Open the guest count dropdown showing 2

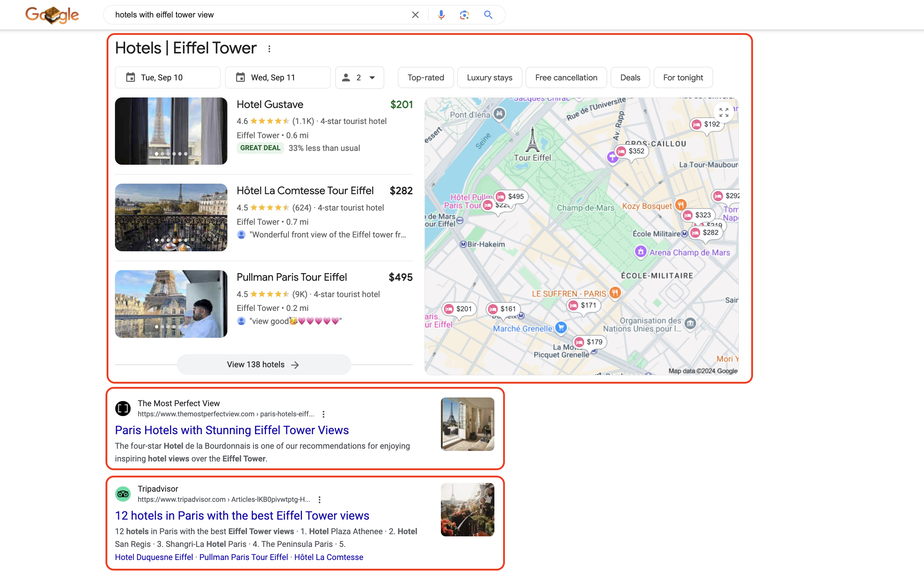coord(359,78)
